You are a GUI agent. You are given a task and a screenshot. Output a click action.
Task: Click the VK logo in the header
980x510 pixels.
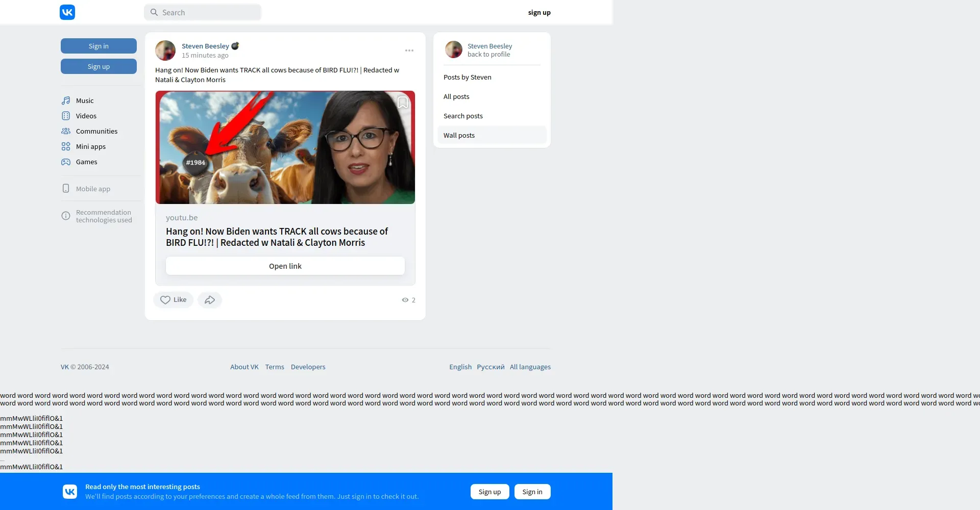click(67, 12)
